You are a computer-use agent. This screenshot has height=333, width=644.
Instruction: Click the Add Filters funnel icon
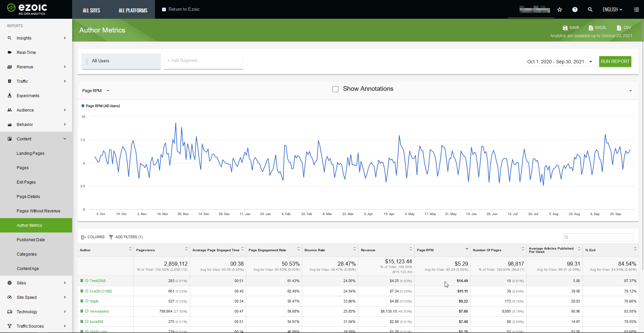pyautogui.click(x=111, y=237)
